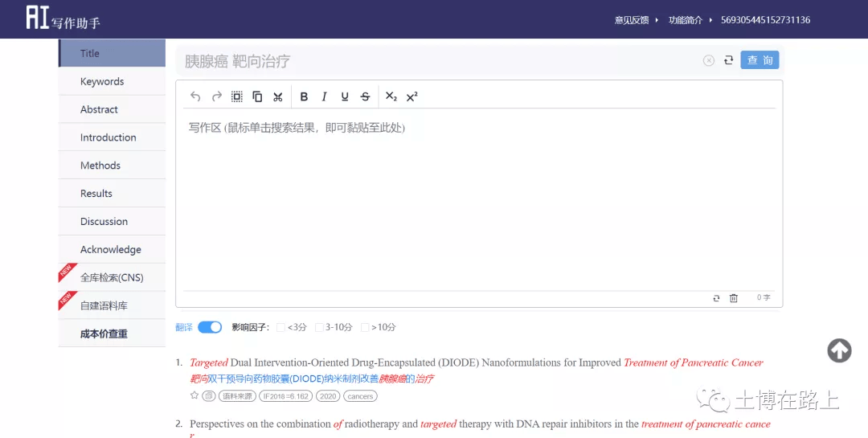
Task: Switch to the Keywords section
Action: point(112,81)
